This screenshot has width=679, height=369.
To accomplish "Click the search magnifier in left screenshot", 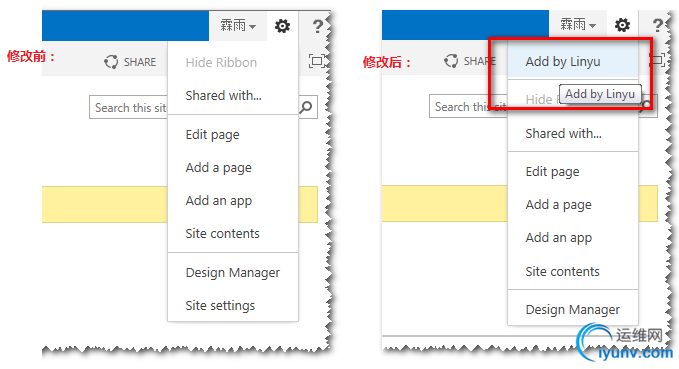I will click(306, 107).
